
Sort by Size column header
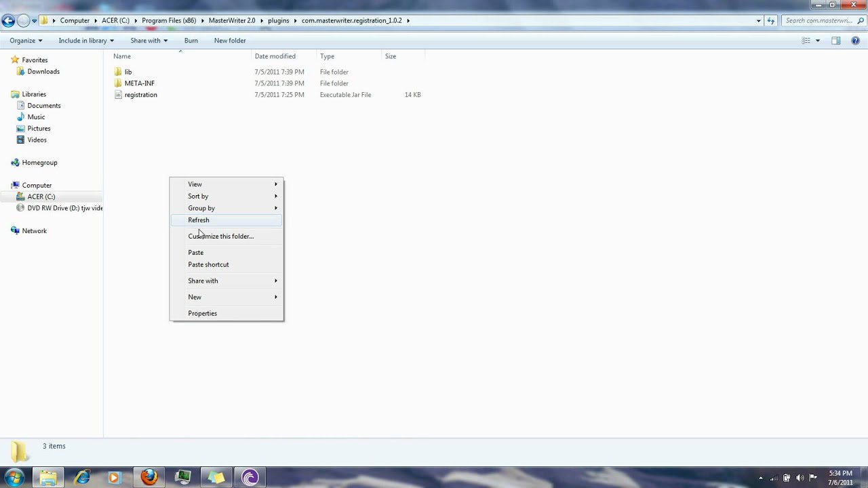point(403,56)
